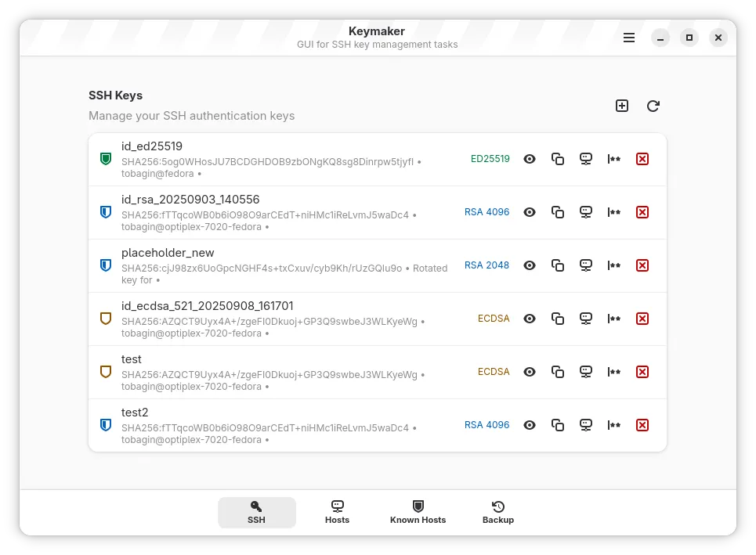Toggle the eye icon for placeholder_new
Image resolution: width=756 pixels, height=555 pixels.
tap(530, 265)
